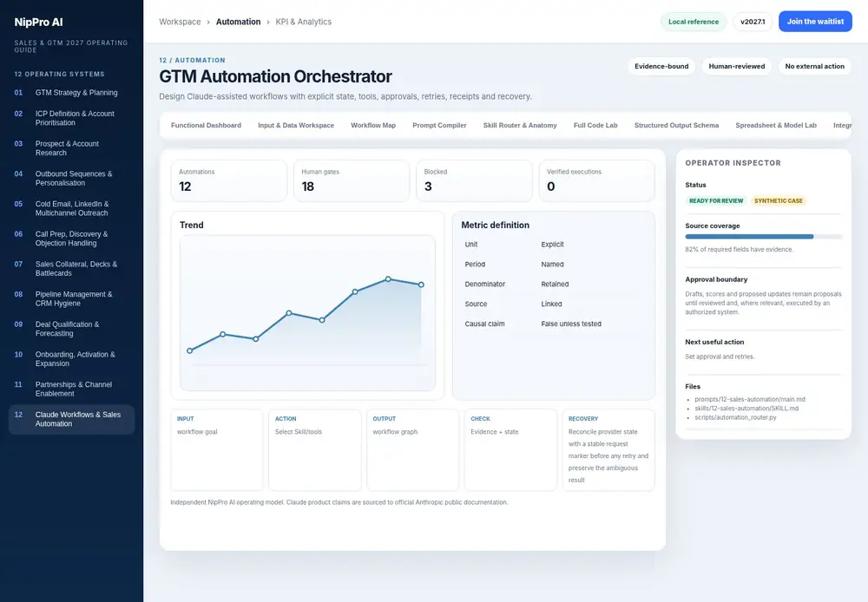Screen dimensions: 868x602
Task: Click the 82% of required fields text
Action: [739, 250]
